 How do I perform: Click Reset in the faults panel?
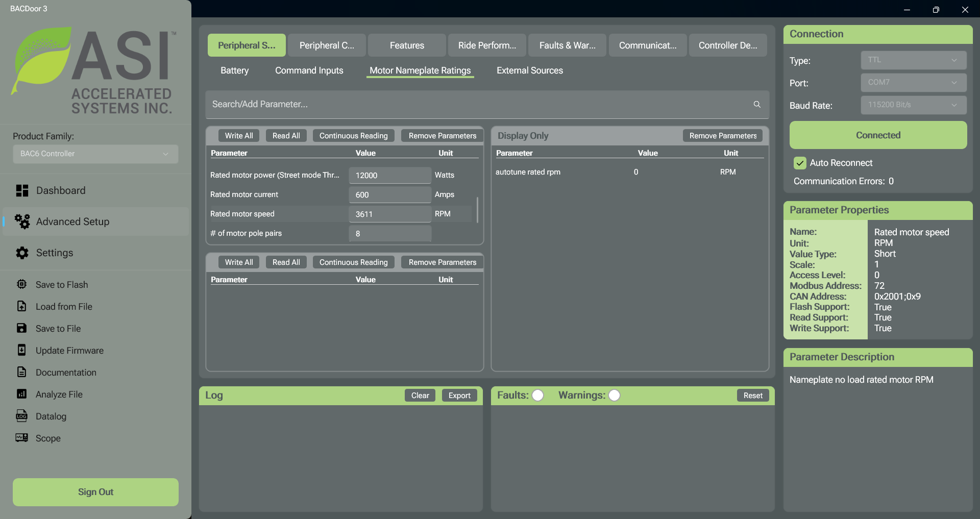tap(753, 396)
